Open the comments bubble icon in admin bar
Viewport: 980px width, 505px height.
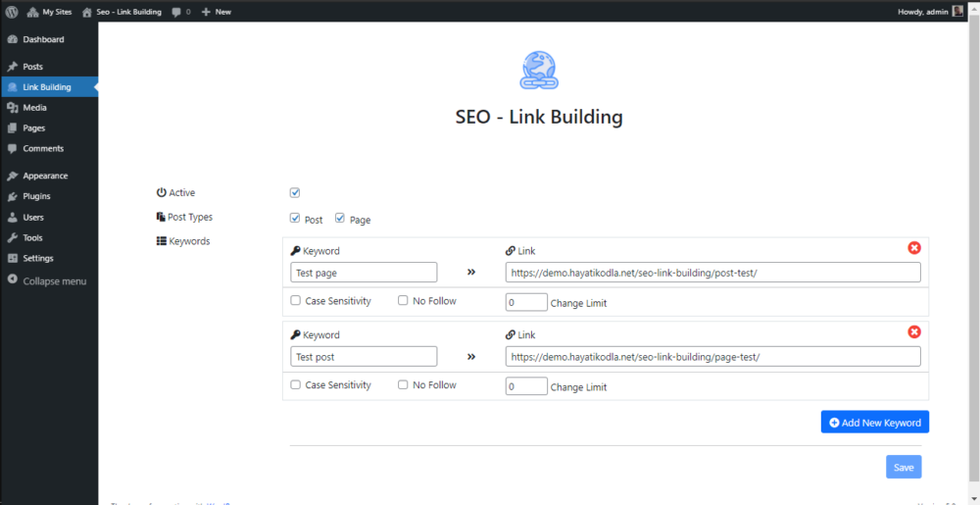176,12
